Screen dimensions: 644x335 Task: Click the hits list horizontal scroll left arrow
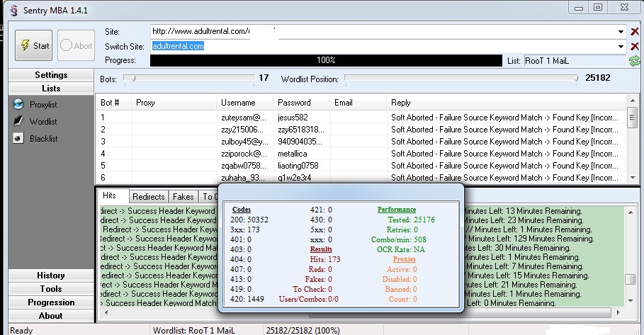(x=106, y=313)
